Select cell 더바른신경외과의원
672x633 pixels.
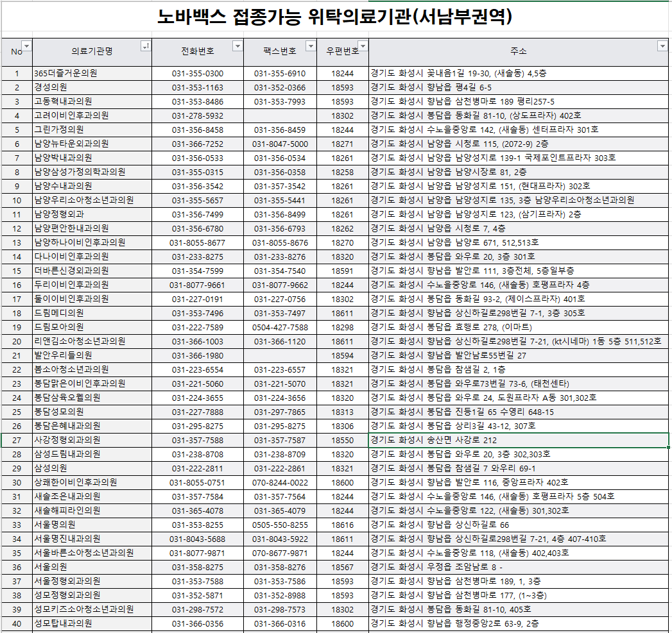[92, 271]
